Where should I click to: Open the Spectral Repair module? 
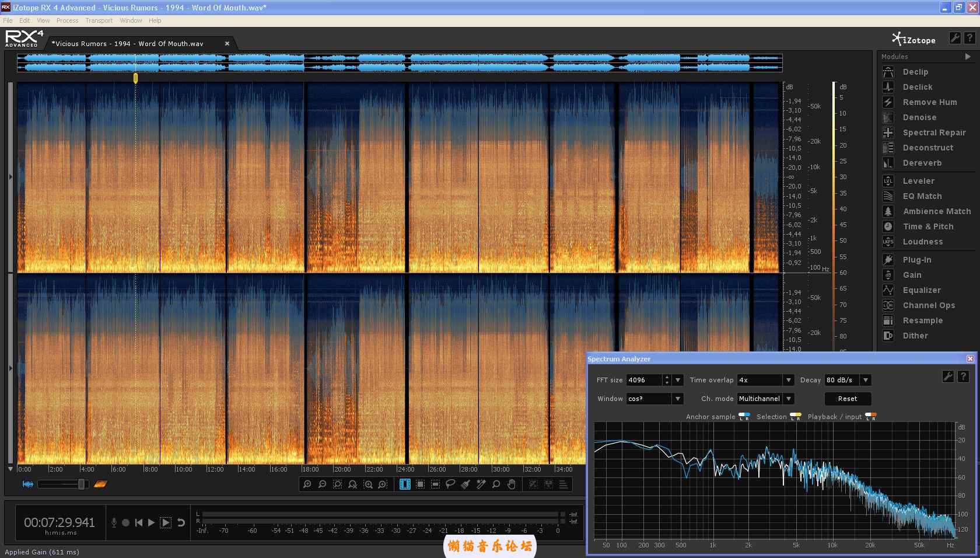coord(934,132)
